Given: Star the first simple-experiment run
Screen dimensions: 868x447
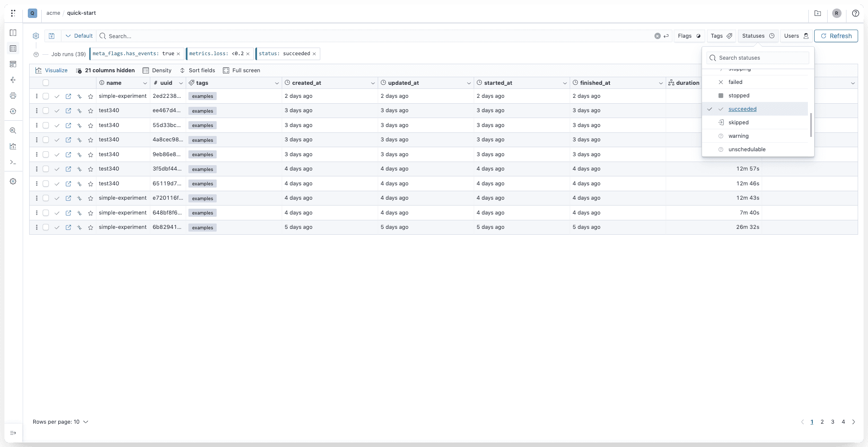Looking at the screenshot, I should coord(90,96).
